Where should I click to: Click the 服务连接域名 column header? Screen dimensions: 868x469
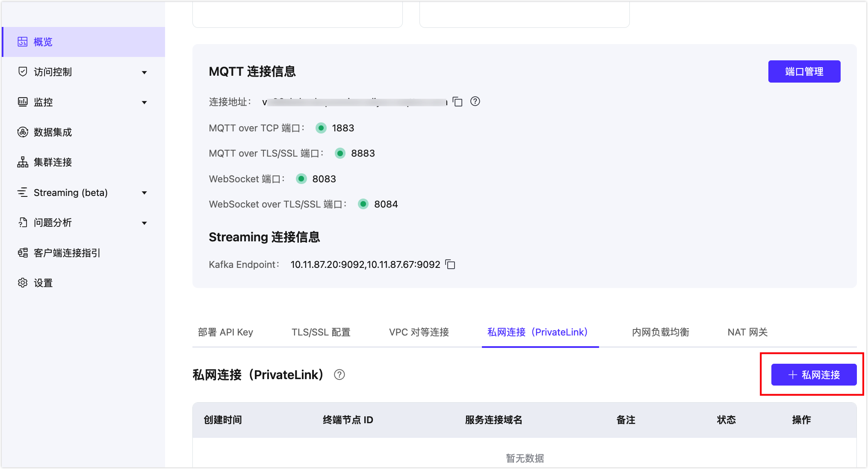click(x=494, y=420)
